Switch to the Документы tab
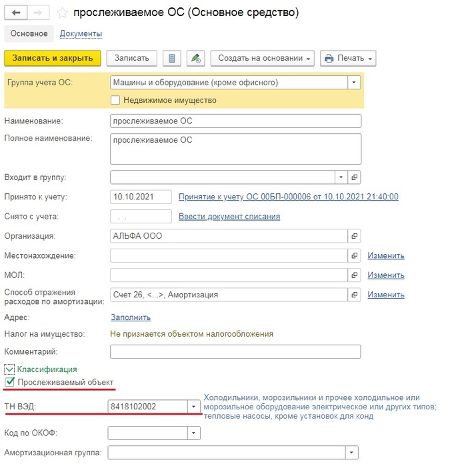 [x=81, y=33]
